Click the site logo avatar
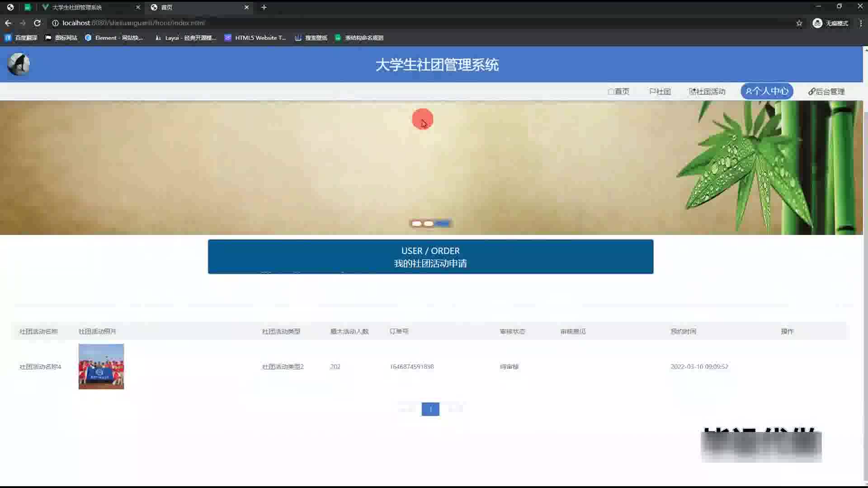This screenshot has height=488, width=868. [19, 64]
